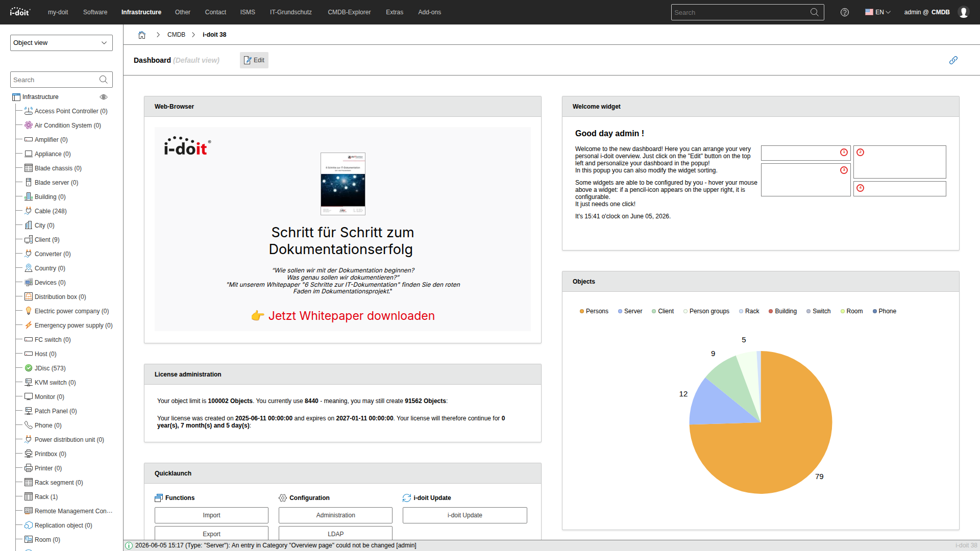The height and width of the screenshot is (551, 980).
Task: Click the pencil icon on Edit button
Action: pos(248,60)
